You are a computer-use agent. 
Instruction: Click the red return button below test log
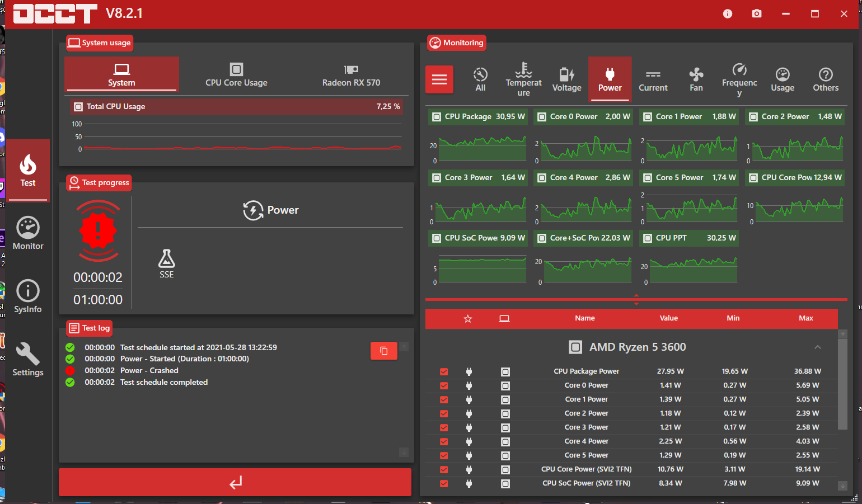click(x=235, y=482)
